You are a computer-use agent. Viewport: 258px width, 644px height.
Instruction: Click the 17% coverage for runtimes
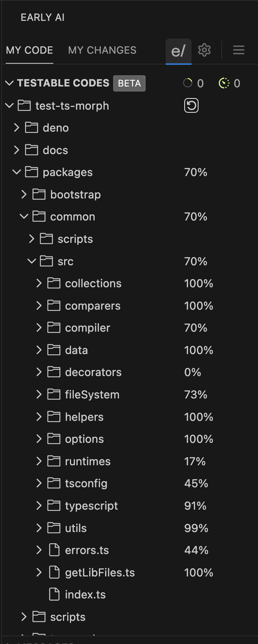point(195,461)
